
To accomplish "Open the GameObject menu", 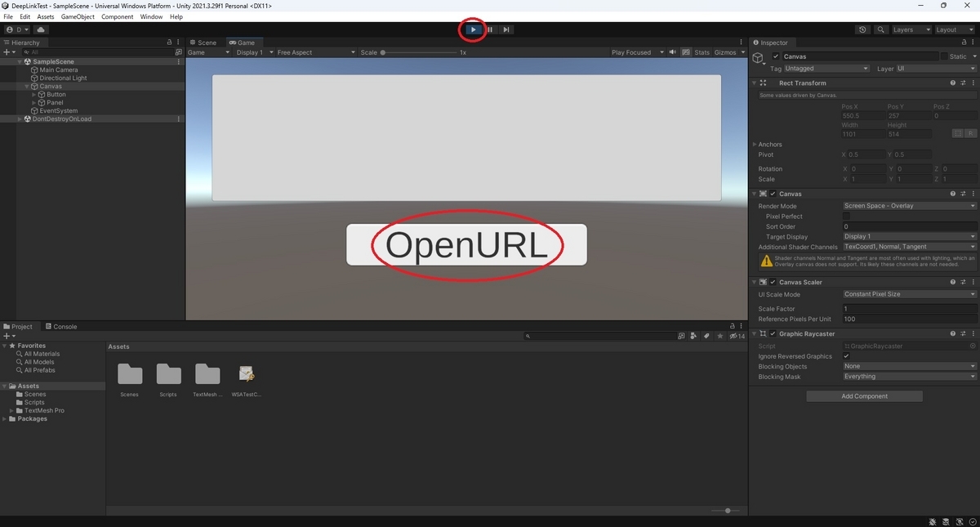I will click(x=77, y=16).
